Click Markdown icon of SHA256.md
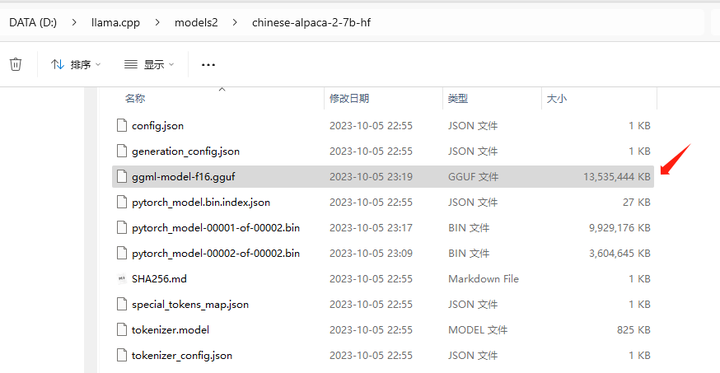The width and height of the screenshot is (720, 373). (122, 278)
